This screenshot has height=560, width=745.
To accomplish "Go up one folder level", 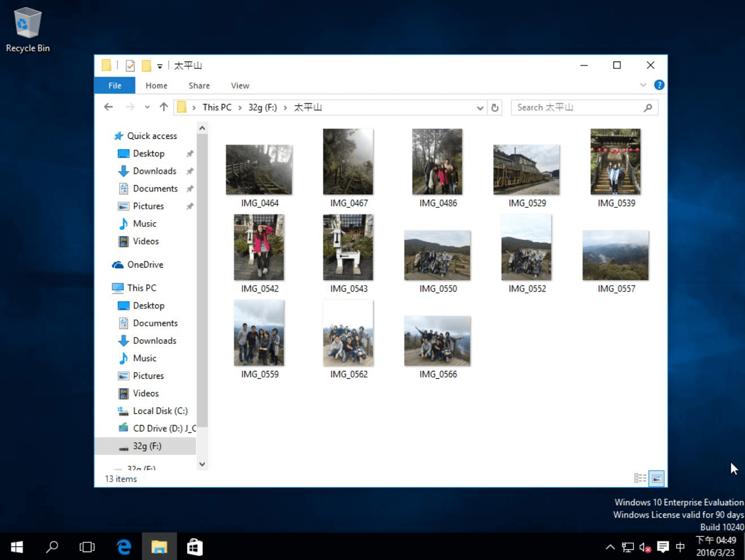I will point(164,107).
